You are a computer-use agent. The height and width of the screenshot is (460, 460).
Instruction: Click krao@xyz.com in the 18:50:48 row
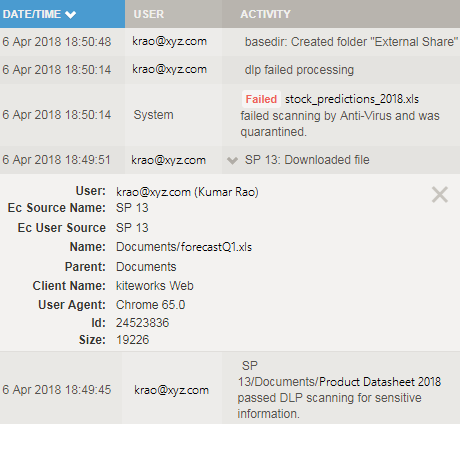coord(169,42)
